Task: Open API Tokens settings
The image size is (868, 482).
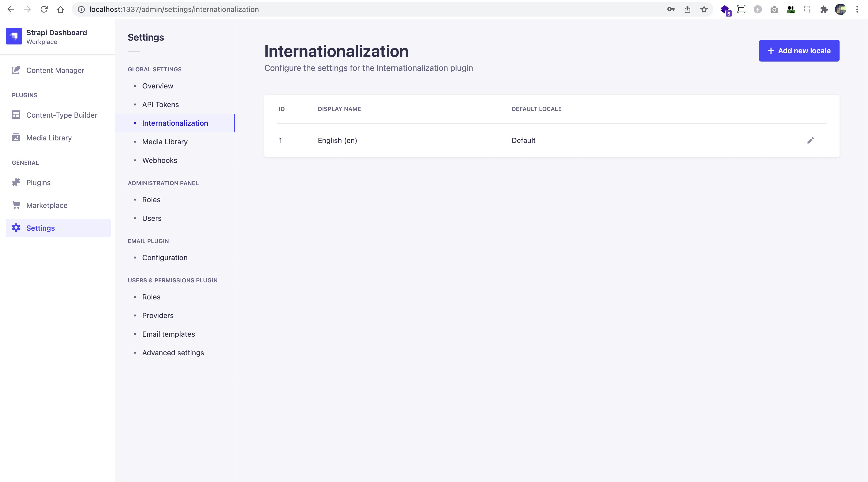Action: coord(160,104)
